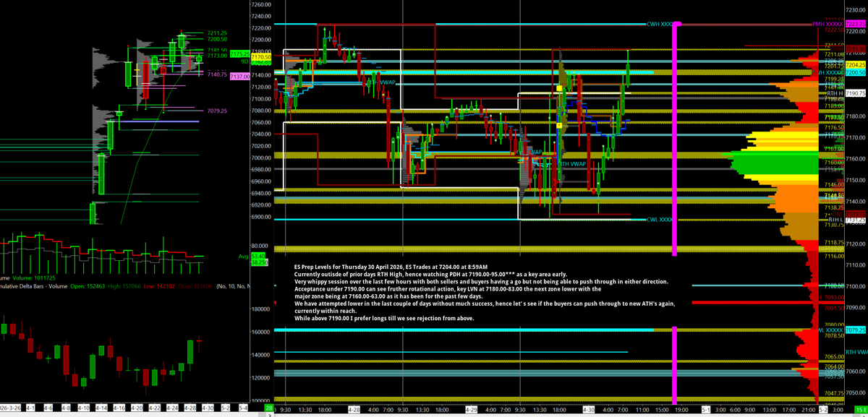This screenshot has height=417, width=868.
Task: Select the 7146.00 volume profile label
Action: (x=833, y=185)
